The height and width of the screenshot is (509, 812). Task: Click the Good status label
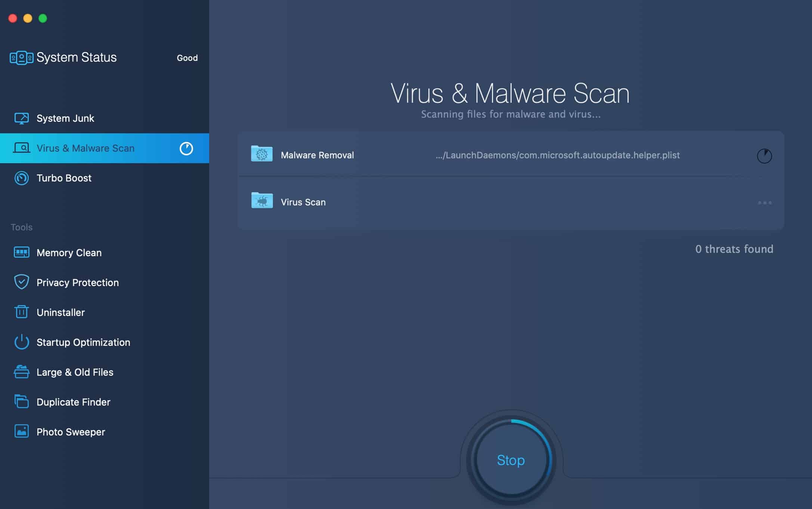click(187, 58)
